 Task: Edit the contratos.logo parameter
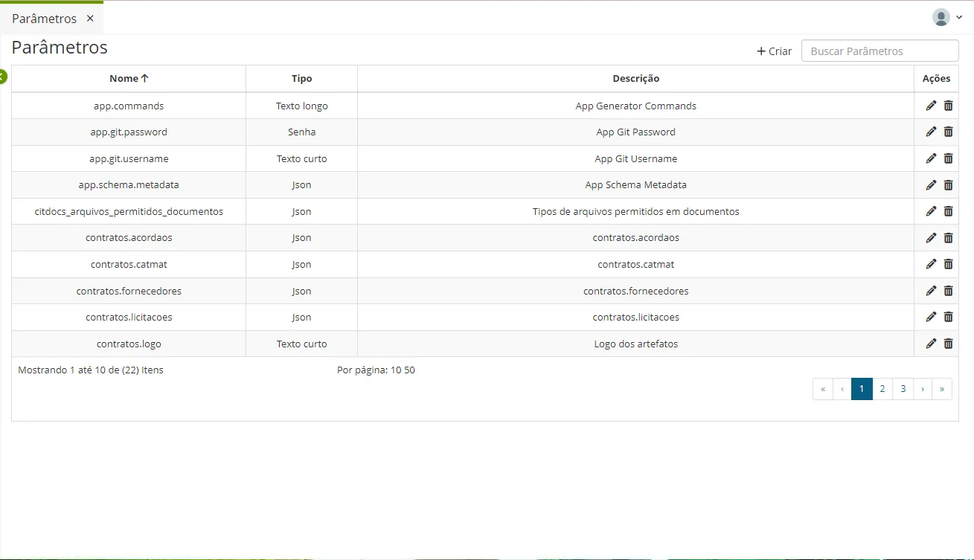click(931, 344)
